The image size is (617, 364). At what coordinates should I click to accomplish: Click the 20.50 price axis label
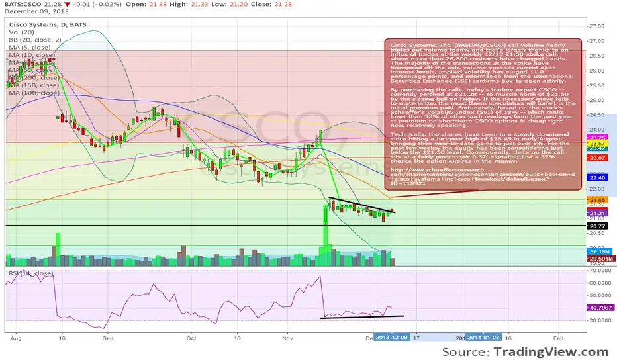click(596, 233)
